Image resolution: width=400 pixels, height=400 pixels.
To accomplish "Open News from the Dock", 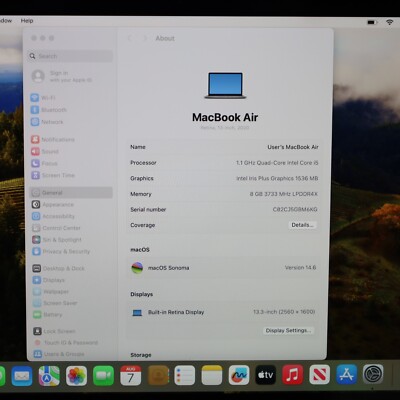I will tap(319, 374).
